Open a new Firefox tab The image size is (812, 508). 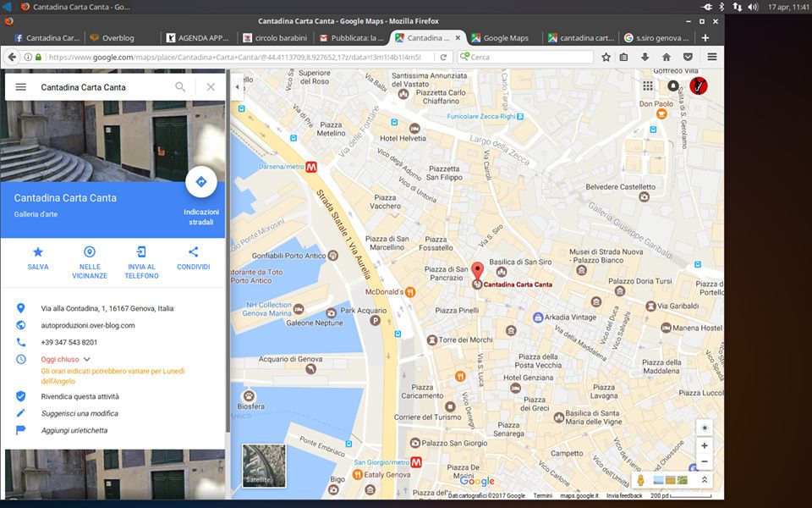pyautogui.click(x=705, y=38)
